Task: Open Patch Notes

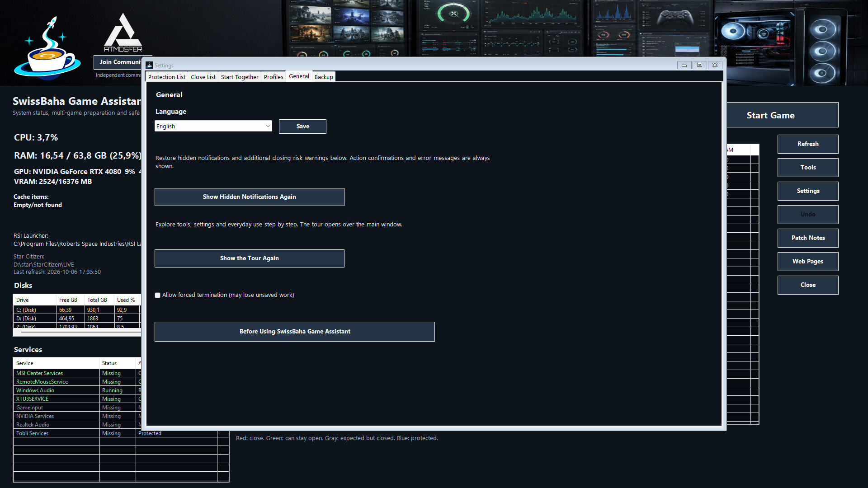Action: click(808, 238)
